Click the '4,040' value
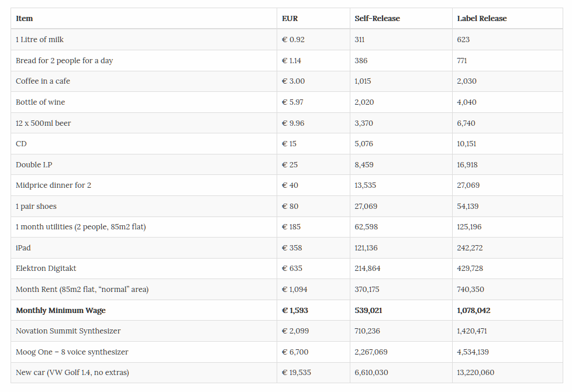The image size is (572, 392). tap(467, 102)
